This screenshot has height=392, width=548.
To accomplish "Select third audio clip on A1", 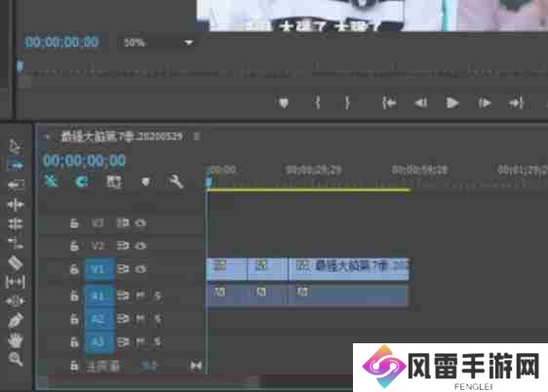I will coord(349,295).
